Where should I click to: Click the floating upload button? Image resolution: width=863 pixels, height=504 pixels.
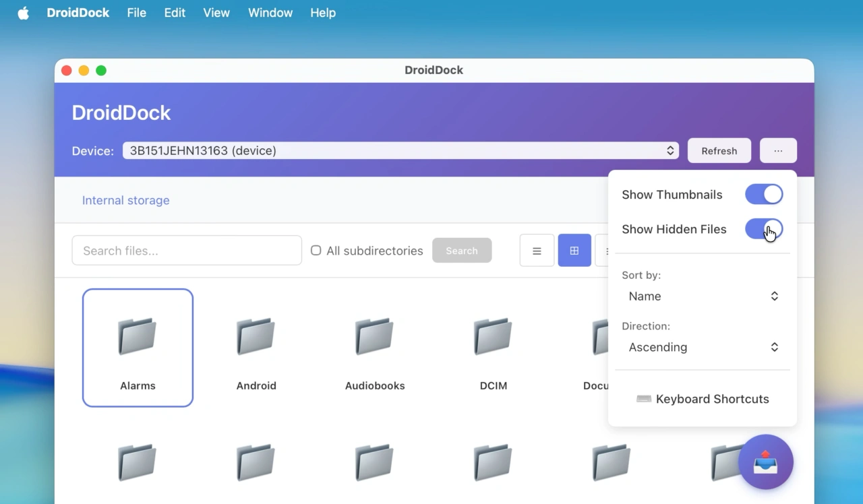[x=765, y=462]
